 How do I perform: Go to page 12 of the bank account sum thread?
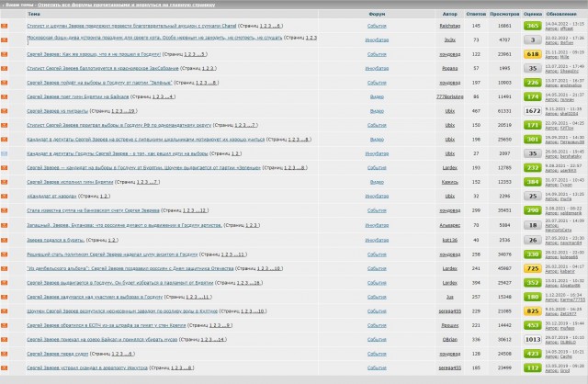click(202, 210)
